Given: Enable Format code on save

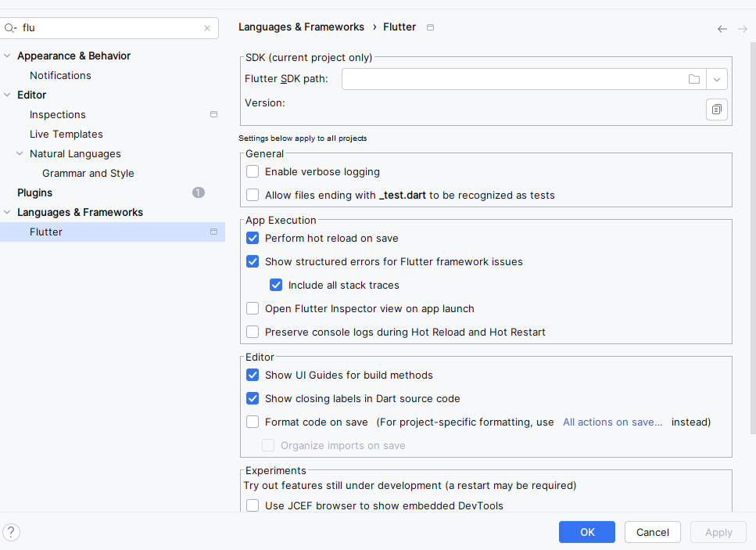Looking at the screenshot, I should click(x=253, y=422).
